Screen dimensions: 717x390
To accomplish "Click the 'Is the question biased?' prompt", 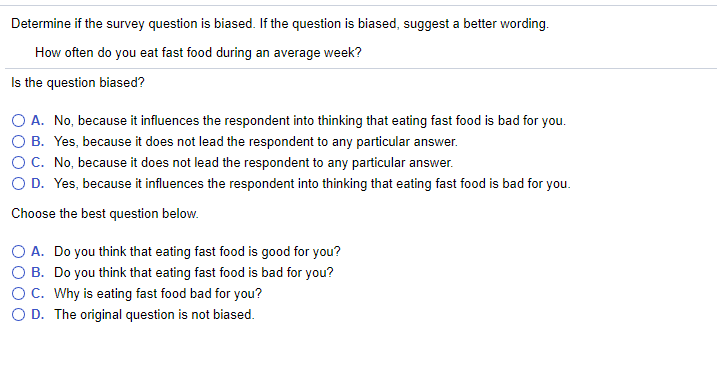I will tap(78, 83).
